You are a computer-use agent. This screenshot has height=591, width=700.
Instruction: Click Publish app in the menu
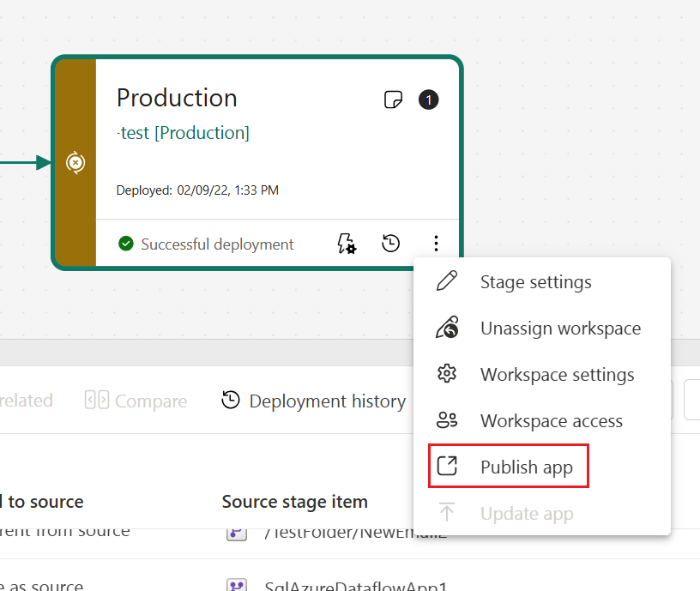pos(526,467)
